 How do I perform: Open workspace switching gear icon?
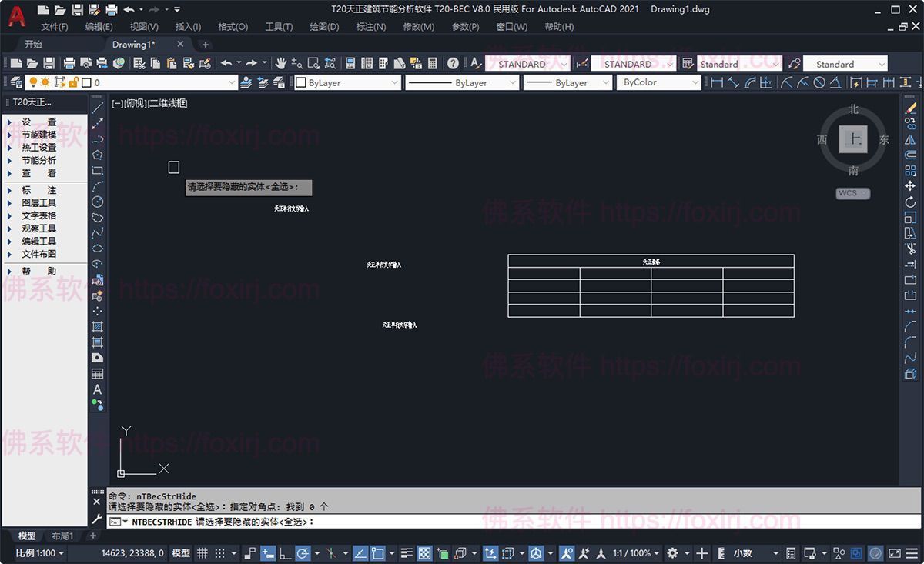coord(672,552)
